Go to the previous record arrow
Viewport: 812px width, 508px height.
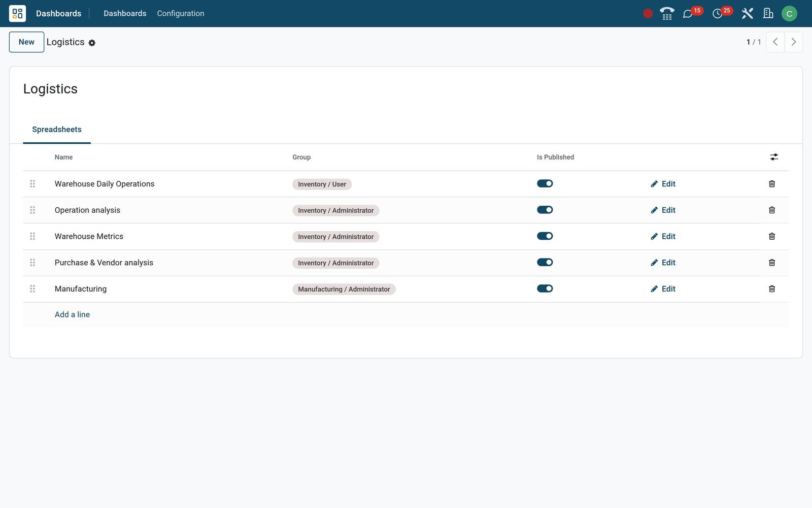[x=775, y=42]
